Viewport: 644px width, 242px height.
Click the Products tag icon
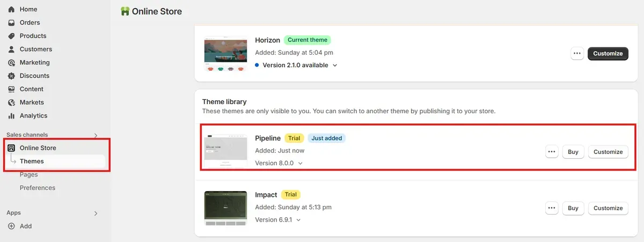(x=11, y=36)
